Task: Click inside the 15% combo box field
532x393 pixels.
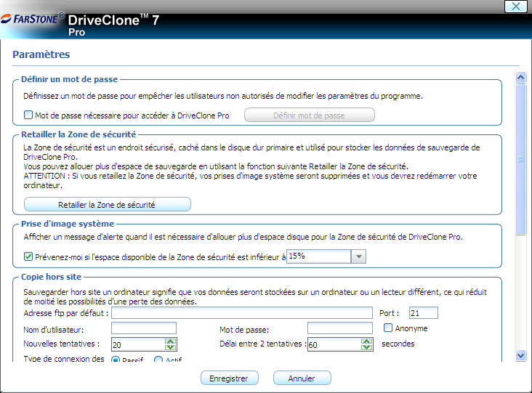Action: (x=318, y=256)
